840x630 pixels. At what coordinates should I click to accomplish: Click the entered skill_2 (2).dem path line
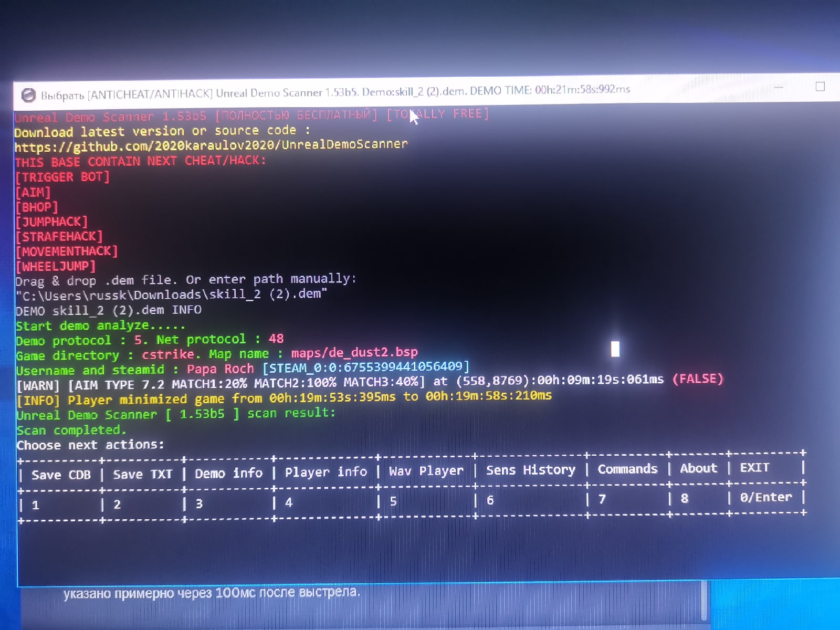point(171,294)
